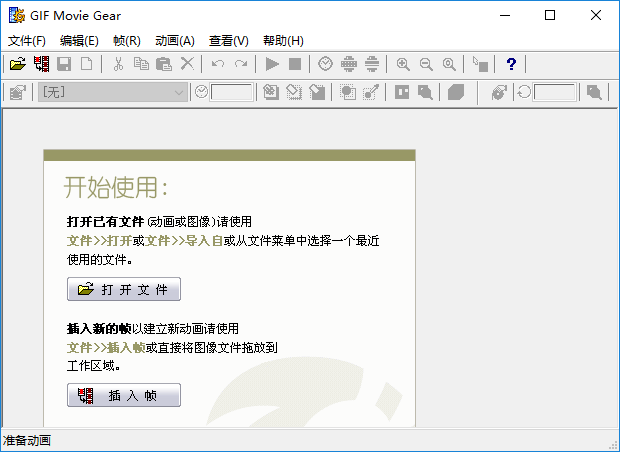Click the Zoom in magnifier icon
Screen dimensions: 620x452
(403, 64)
